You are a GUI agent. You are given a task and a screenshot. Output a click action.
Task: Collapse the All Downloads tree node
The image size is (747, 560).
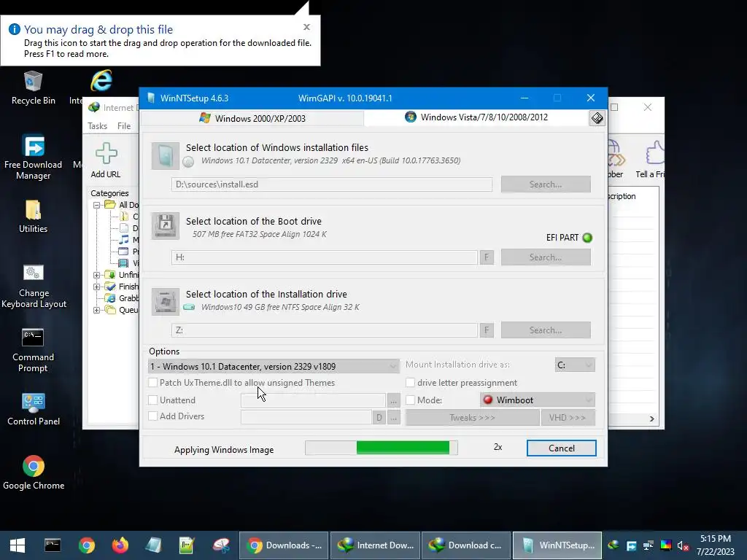[x=97, y=205]
